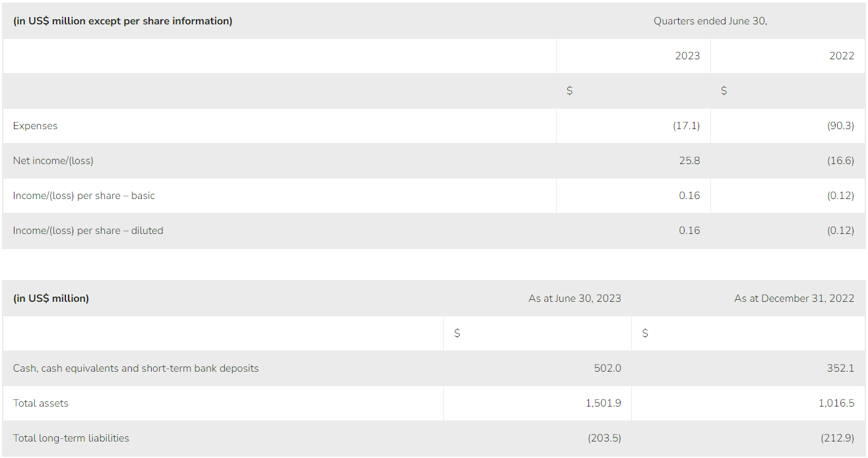Click Cash, cash equivalents and short-term bank deposits label
The image size is (868, 458).
click(136, 368)
